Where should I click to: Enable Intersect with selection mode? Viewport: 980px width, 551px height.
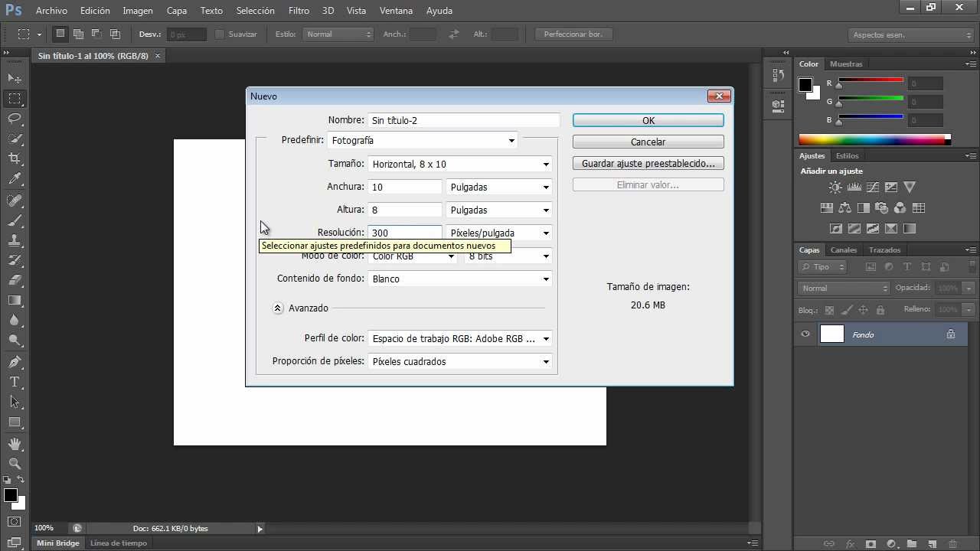(x=115, y=34)
